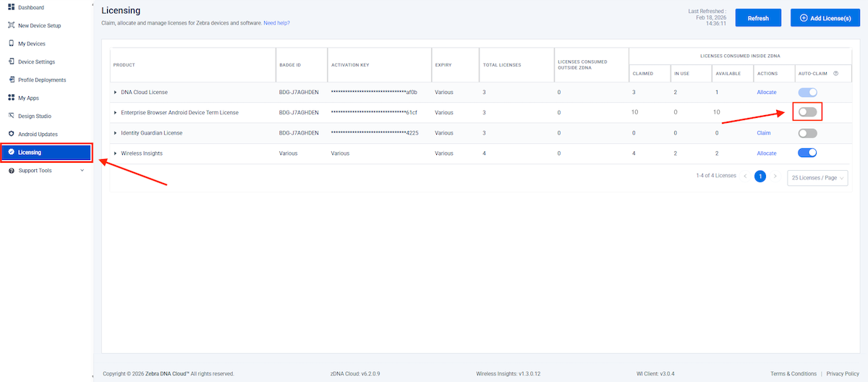
Task: Click the Profile Deployments icon
Action: click(12, 80)
